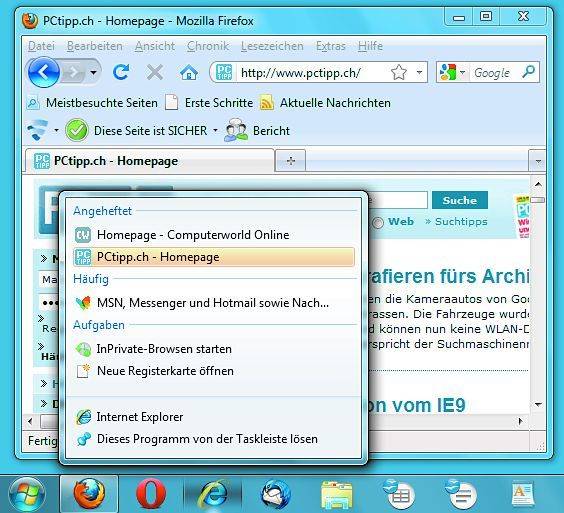The image size is (564, 513).
Task: Click the IE9 headline link on page
Action: (417, 405)
